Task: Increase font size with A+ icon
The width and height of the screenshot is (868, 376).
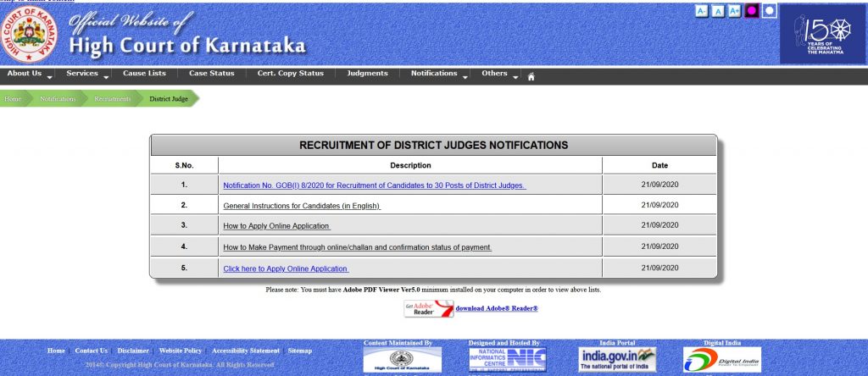Action: [735, 11]
